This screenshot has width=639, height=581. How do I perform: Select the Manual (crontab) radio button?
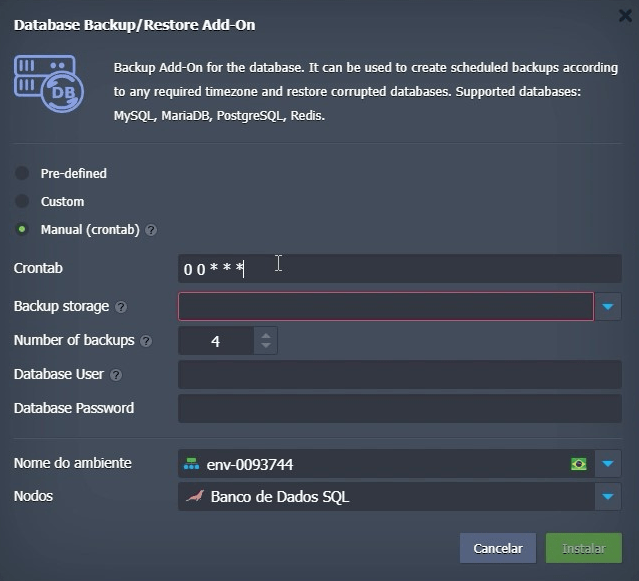click(x=22, y=229)
